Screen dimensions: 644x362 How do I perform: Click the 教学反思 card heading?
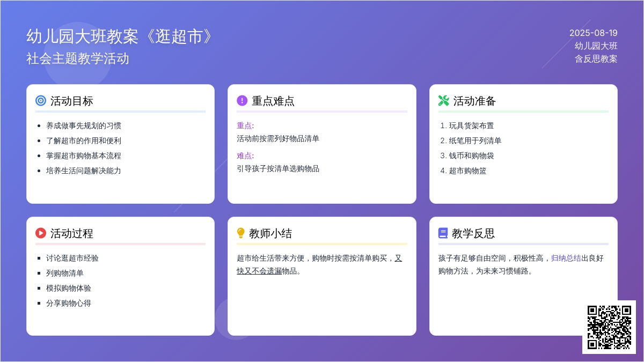tap(473, 233)
